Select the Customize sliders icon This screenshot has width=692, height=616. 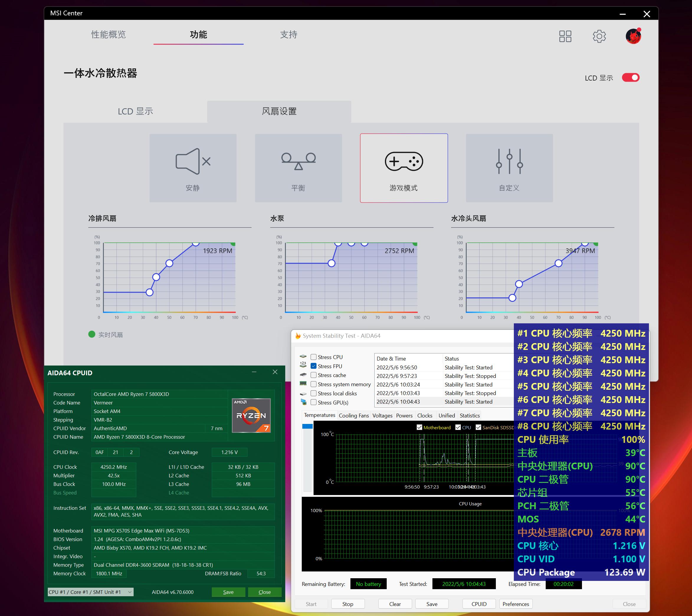point(509,162)
